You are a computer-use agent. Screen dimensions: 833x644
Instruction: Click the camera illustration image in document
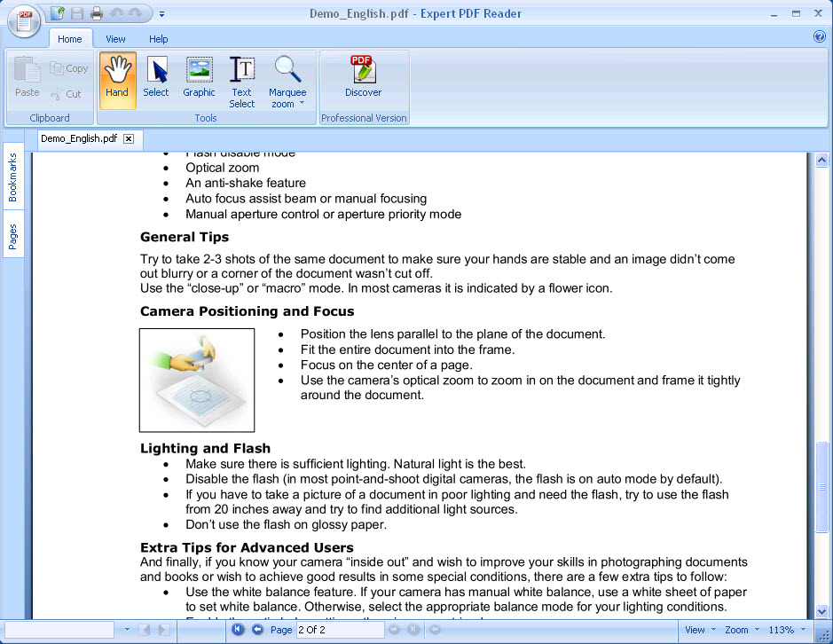pos(197,380)
